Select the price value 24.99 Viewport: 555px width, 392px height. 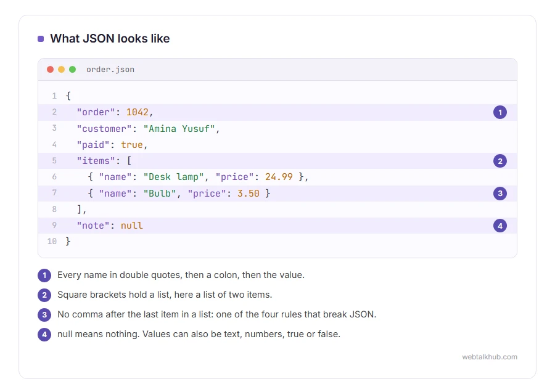(279, 177)
